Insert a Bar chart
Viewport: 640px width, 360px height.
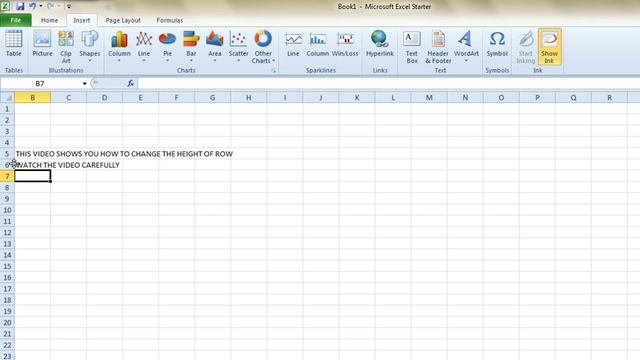tap(191, 47)
